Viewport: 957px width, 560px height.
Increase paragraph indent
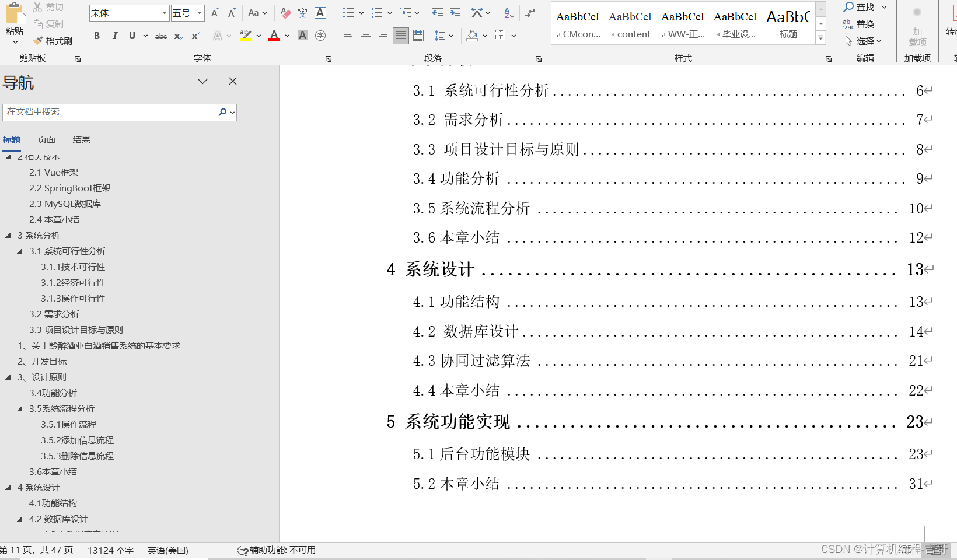click(x=455, y=13)
